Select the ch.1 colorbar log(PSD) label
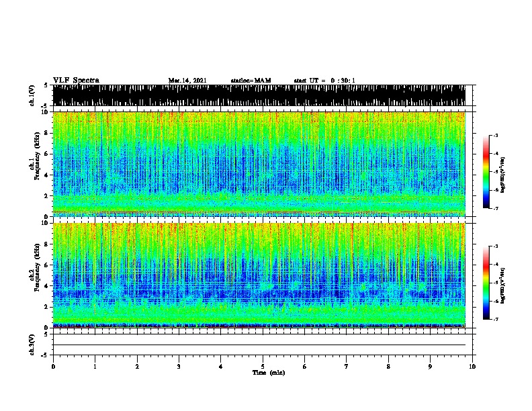This screenshot has height=411, width=532. pyautogui.click(x=502, y=175)
